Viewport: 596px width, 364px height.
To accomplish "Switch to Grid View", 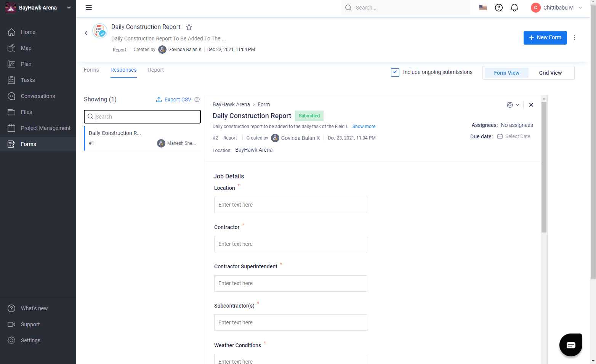I will tap(550, 73).
